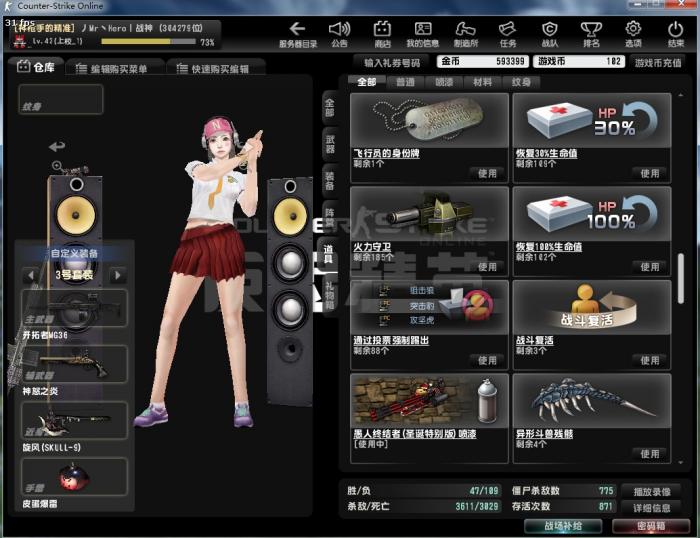Click the character rotate-back arrow icon
The image size is (700, 538).
click(x=57, y=146)
